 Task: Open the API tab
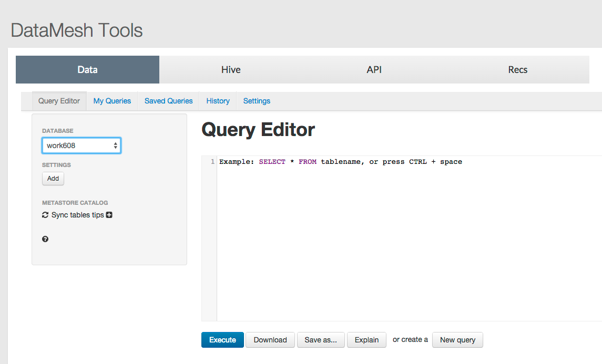coord(374,70)
